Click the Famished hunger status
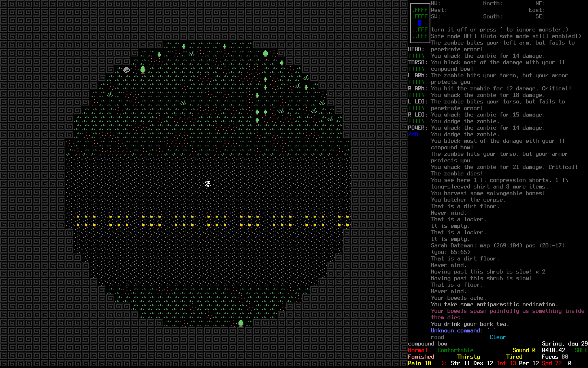Image resolution: width=588 pixels, height=368 pixels. [x=421, y=357]
